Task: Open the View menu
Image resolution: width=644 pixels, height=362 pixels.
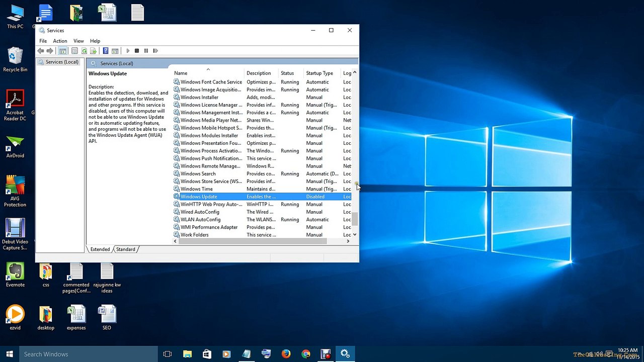Action: [78, 41]
